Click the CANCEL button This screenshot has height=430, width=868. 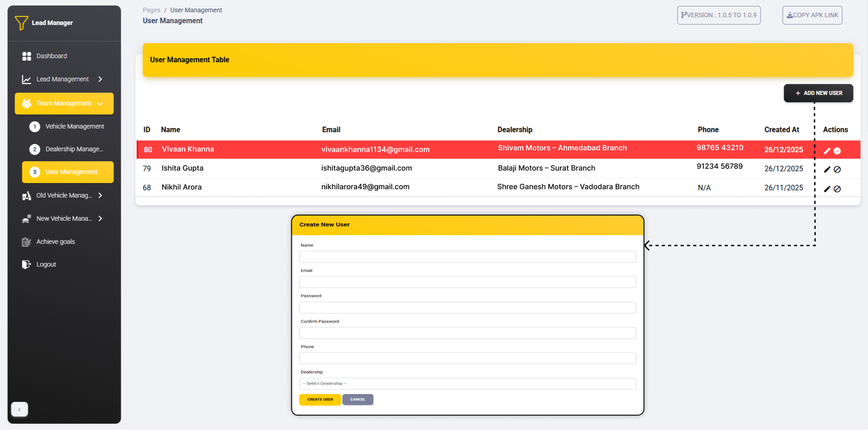[358, 400]
